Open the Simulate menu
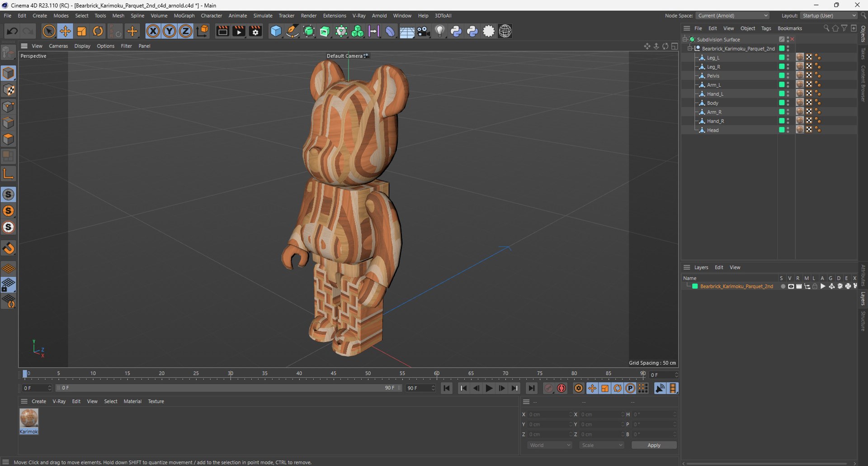Screen dimensions: 868x466 click(263, 15)
